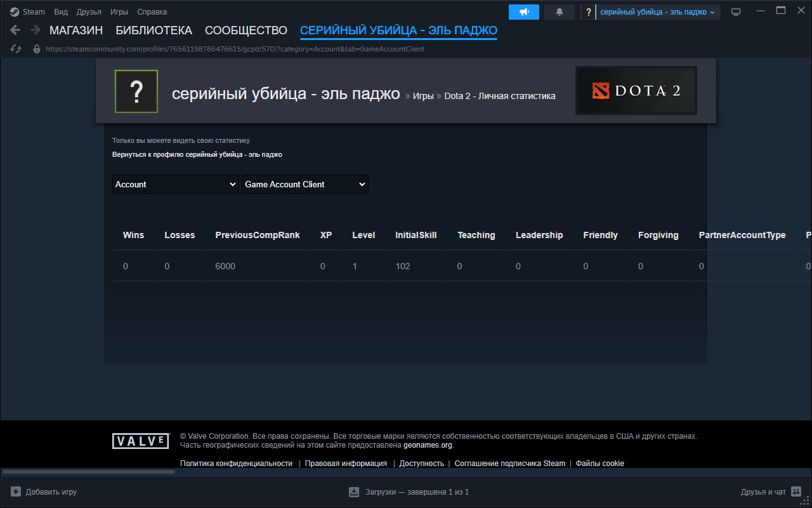This screenshot has width=812, height=508.
Task: Expand the Account category dropdown
Action: (x=176, y=184)
